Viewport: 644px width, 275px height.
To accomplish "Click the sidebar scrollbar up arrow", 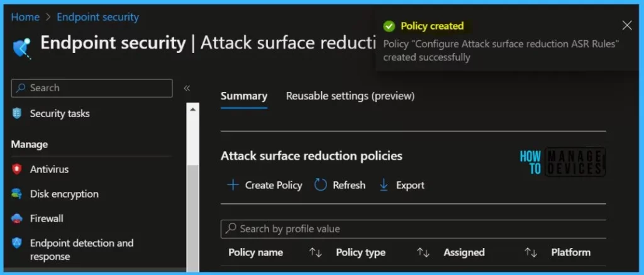I will tap(192, 109).
